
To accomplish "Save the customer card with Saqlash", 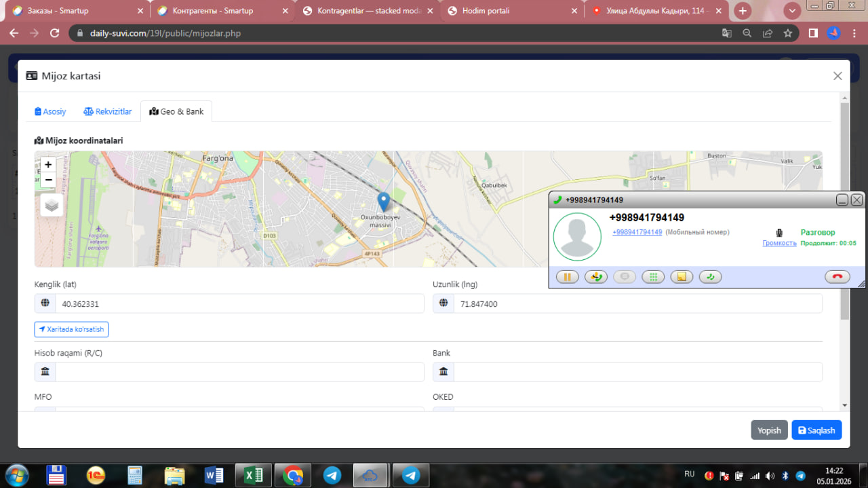I will point(816,430).
